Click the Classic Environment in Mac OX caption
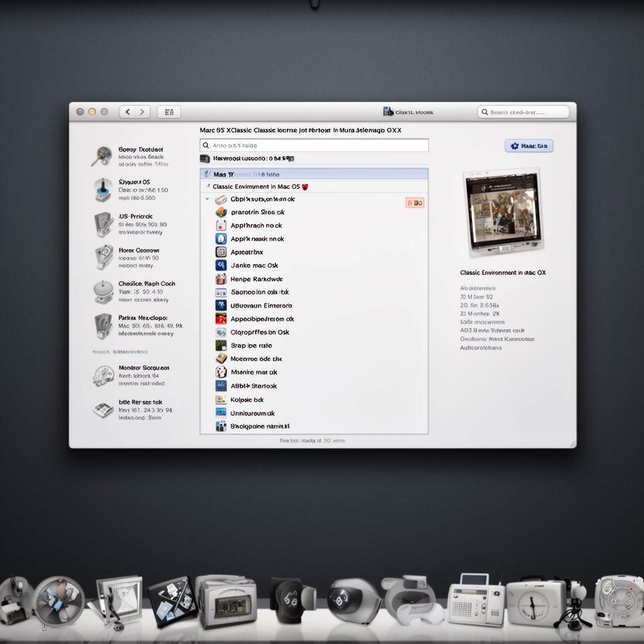The height and width of the screenshot is (644, 644). point(502,273)
